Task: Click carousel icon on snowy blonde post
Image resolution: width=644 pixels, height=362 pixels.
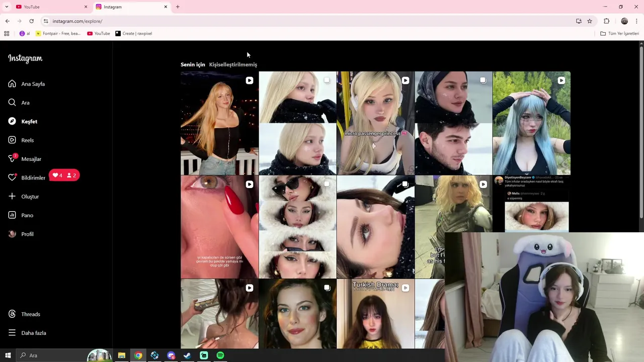Action: (327, 80)
